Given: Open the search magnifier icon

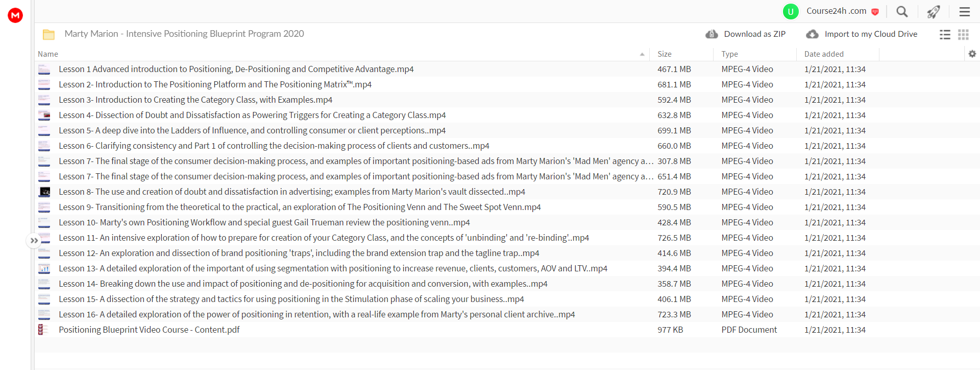Looking at the screenshot, I should coord(902,11).
